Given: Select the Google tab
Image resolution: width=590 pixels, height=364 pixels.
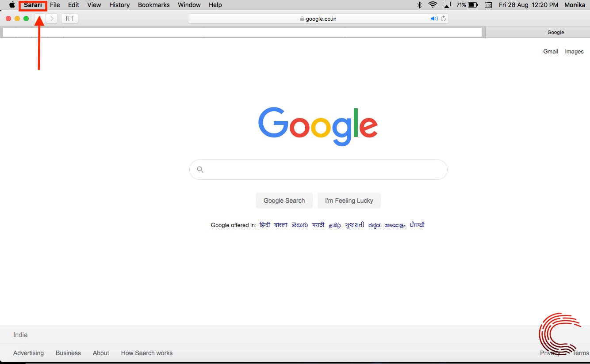Looking at the screenshot, I should click(538, 32).
